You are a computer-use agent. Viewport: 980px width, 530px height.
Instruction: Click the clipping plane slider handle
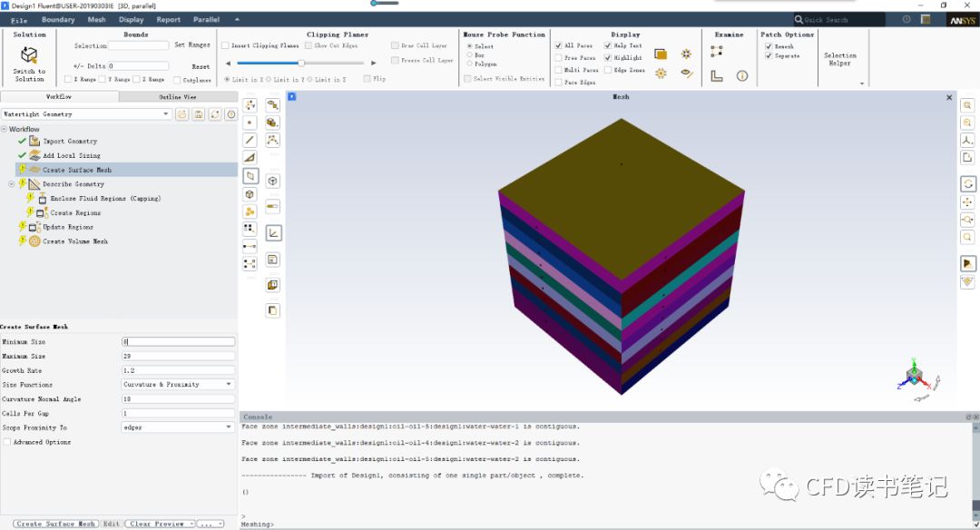click(300, 63)
